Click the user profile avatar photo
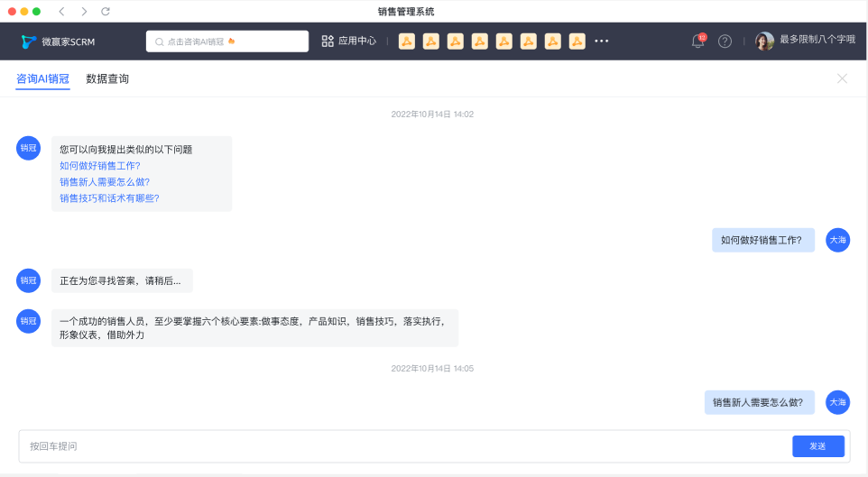The image size is (868, 477). click(764, 41)
